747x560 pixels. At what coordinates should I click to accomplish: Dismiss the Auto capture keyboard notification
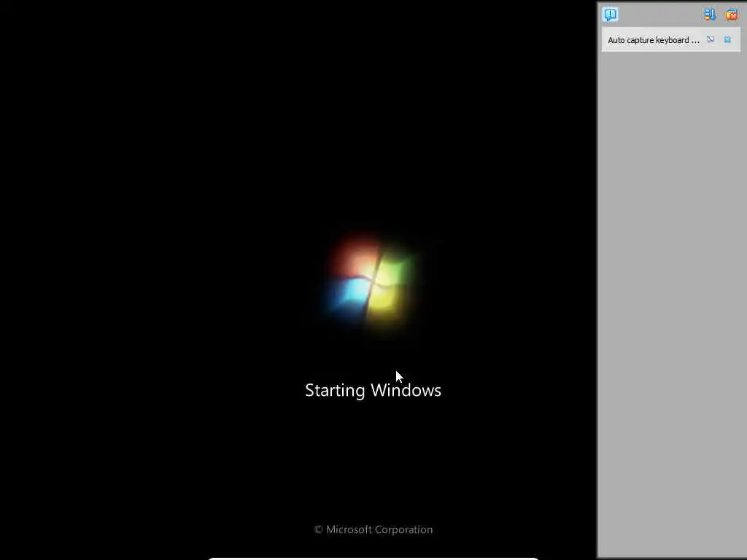[727, 39]
